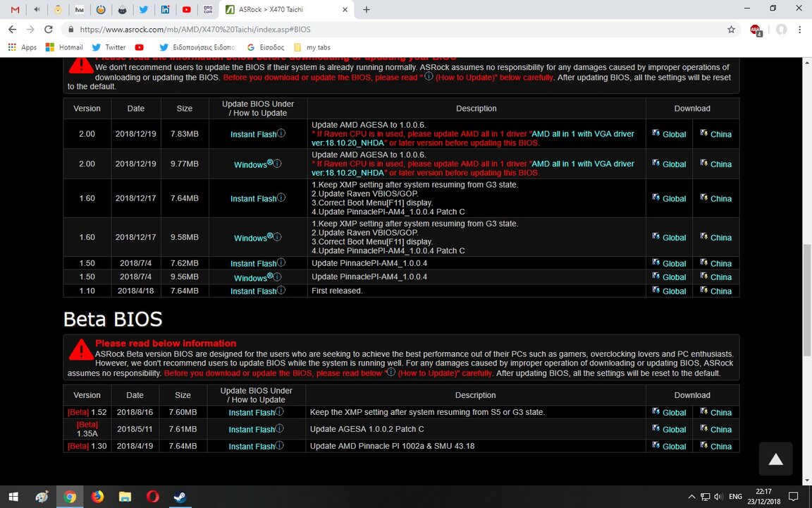The image size is (812, 508).
Task: Click Instant Flash for Beta 1.30
Action: pos(252,447)
